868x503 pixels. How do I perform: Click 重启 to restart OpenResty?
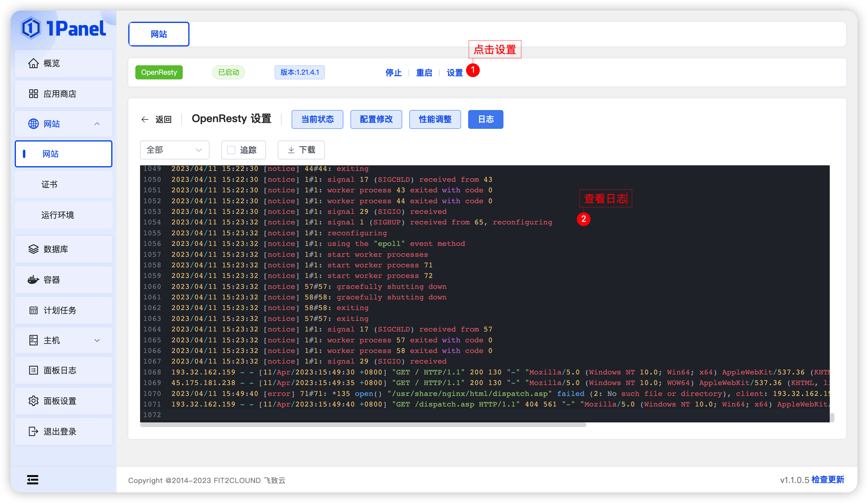tap(424, 72)
